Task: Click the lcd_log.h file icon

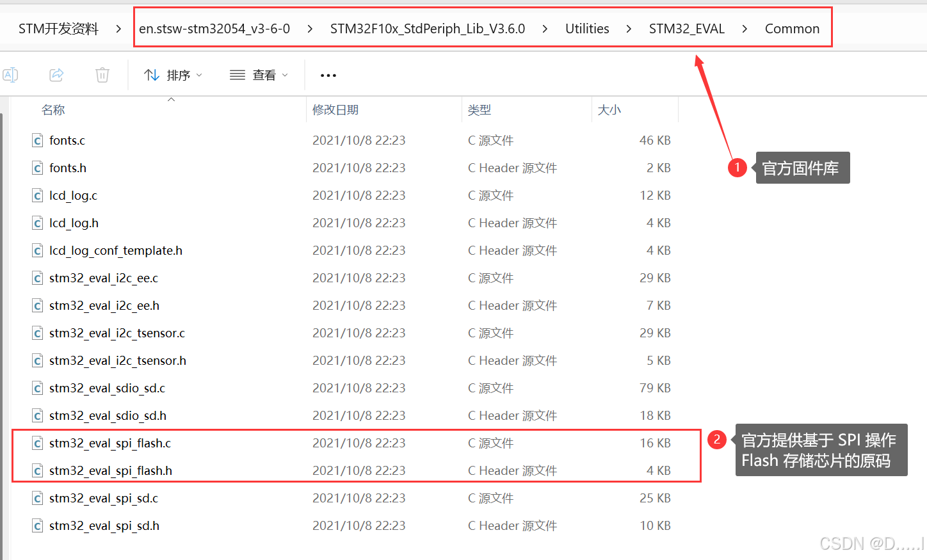Action: (38, 223)
